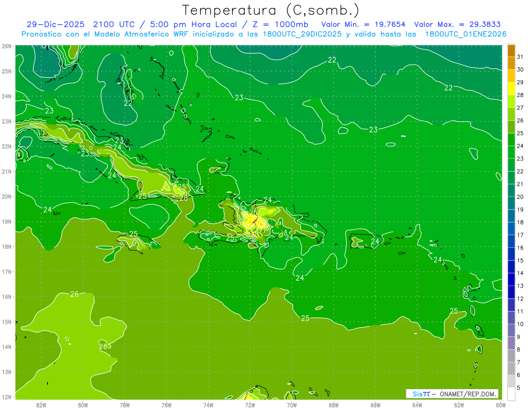Click '7' on the color scale
Screen dimensions: 532x411
click(x=519, y=362)
